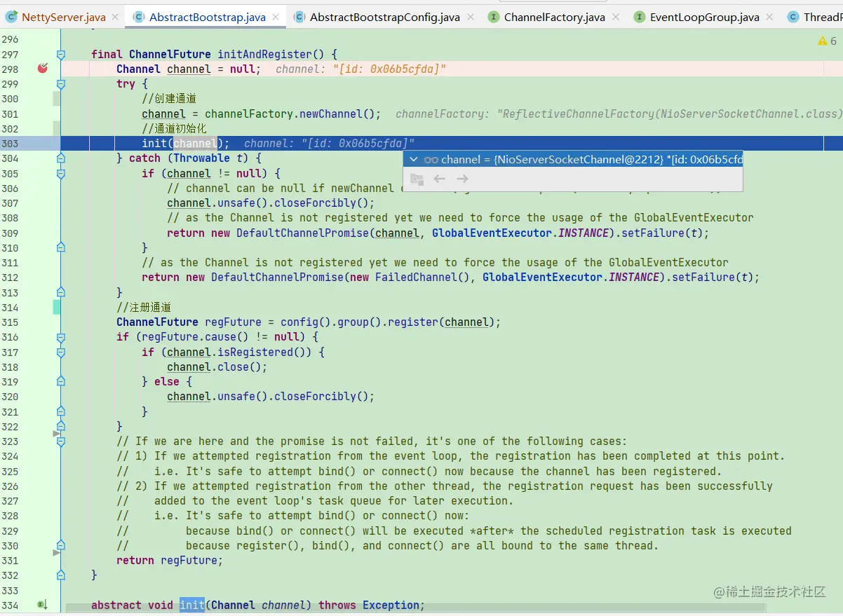Screen dimensions: 843x616
Task: Click the inline hint 'channel: "[id: 0x06b5cfda]"' on line 298
Action: click(x=361, y=69)
